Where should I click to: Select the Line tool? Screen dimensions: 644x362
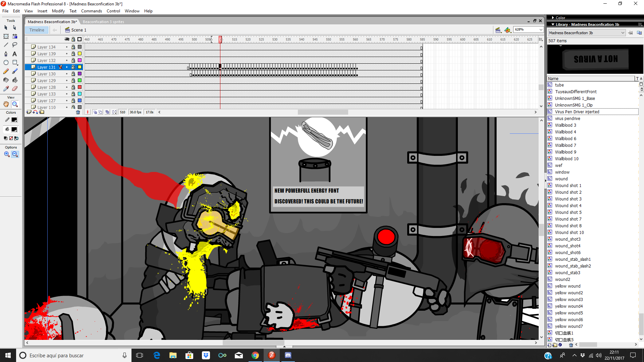point(6,45)
